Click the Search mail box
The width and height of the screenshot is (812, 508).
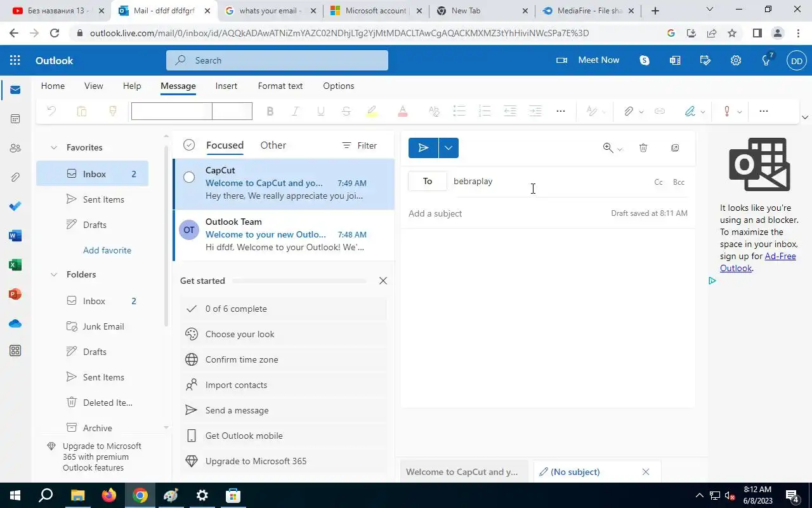277,60
